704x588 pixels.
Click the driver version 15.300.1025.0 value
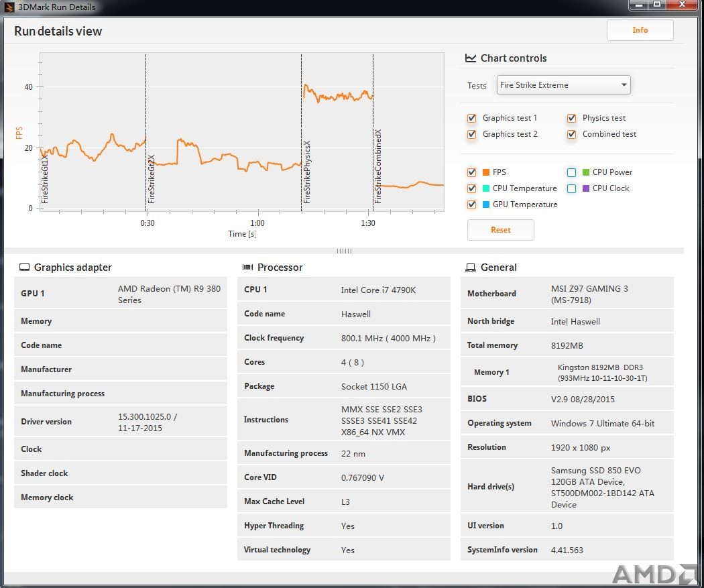pyautogui.click(x=148, y=422)
